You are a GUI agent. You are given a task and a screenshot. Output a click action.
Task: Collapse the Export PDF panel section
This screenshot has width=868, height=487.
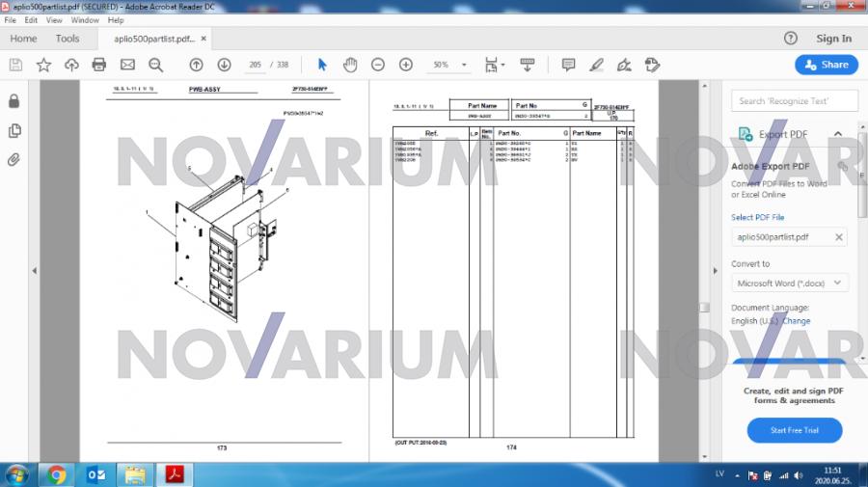coord(837,134)
